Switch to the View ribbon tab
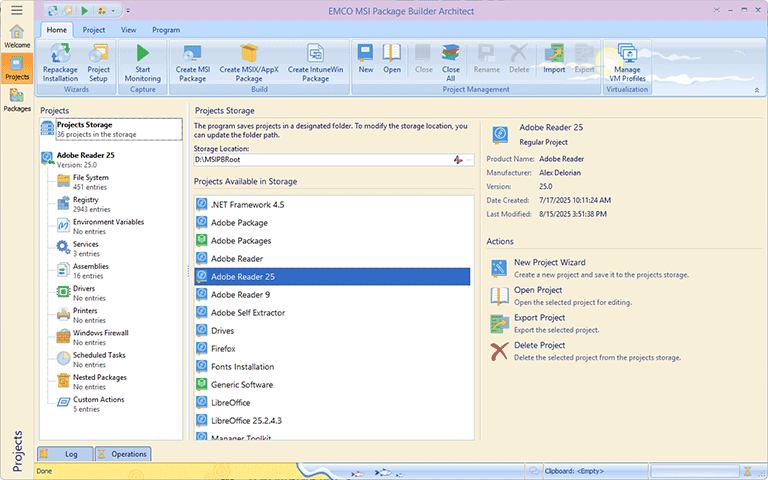Viewport: 768px width, 480px height. [128, 30]
